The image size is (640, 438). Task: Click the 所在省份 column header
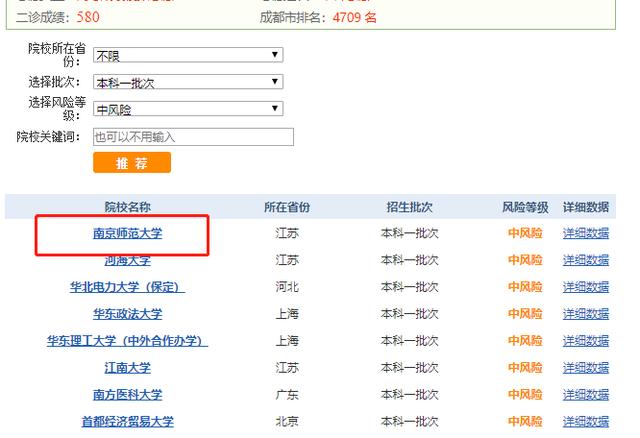coord(287,207)
